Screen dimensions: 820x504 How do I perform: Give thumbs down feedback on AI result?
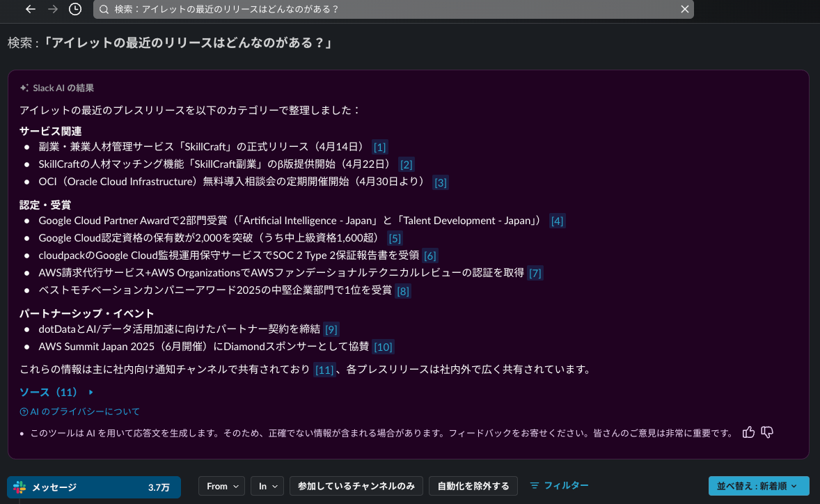767,432
